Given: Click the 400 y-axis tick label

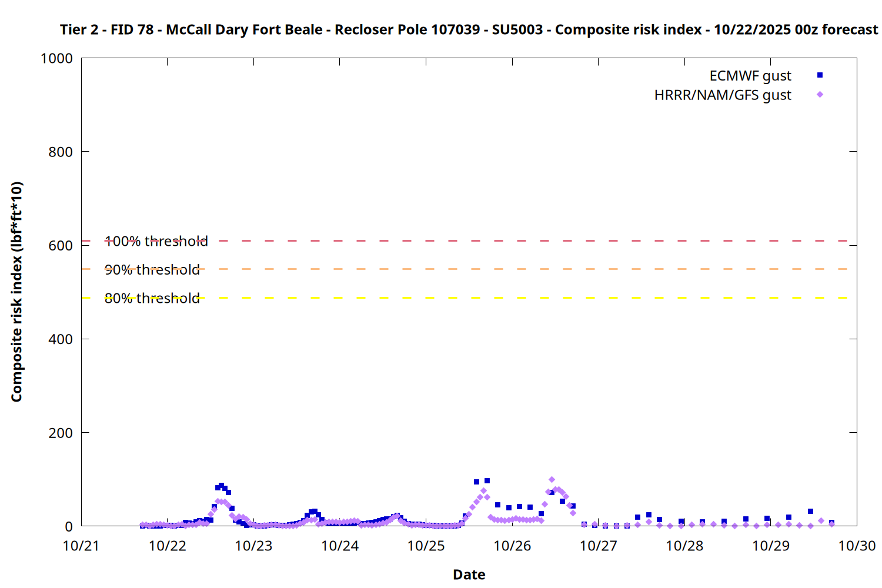Looking at the screenshot, I should pyautogui.click(x=61, y=339).
